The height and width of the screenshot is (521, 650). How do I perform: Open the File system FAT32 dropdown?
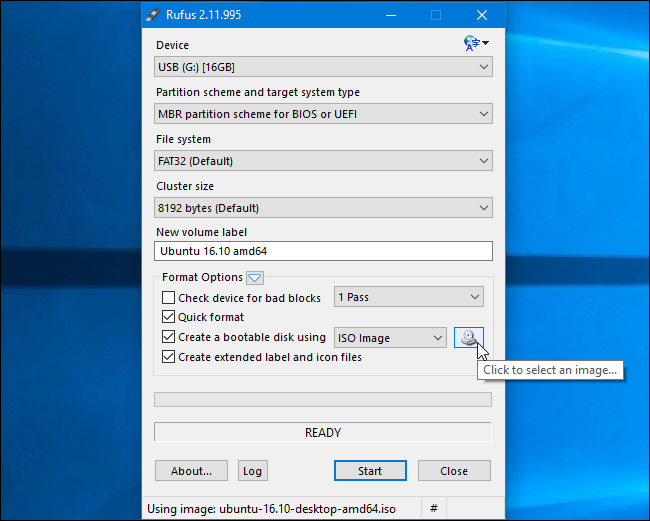click(323, 161)
